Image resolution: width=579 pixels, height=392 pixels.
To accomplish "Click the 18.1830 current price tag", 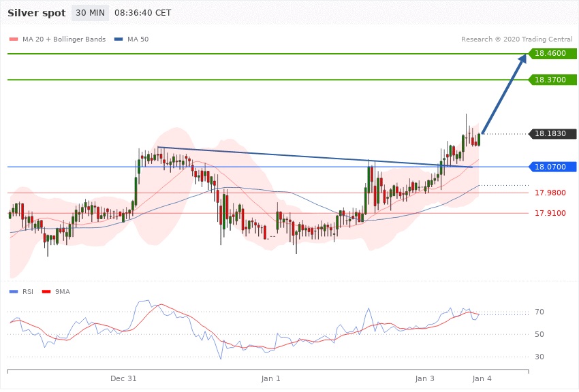I will tap(552, 133).
